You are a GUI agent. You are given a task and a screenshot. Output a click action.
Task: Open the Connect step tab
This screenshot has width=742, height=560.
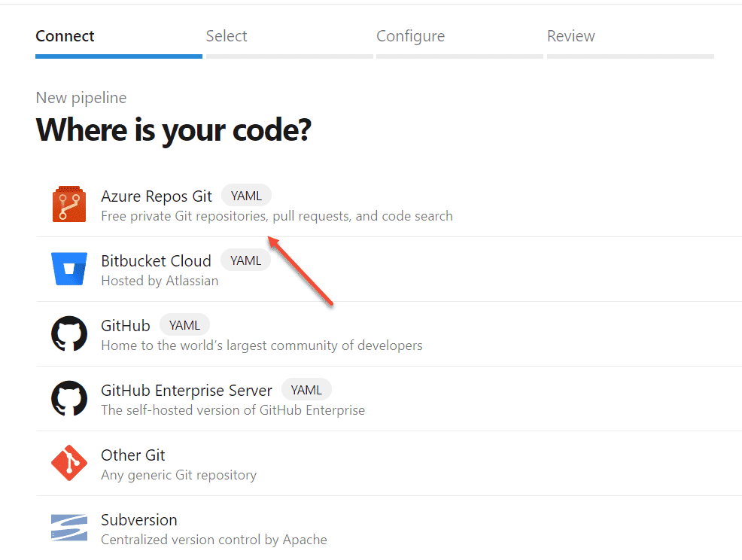tap(119, 41)
